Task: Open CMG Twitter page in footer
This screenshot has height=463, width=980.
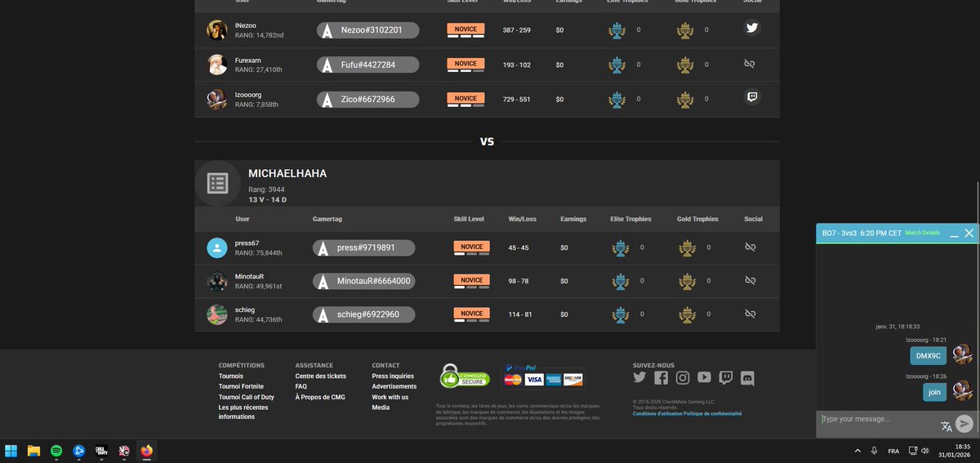Action: 639,377
